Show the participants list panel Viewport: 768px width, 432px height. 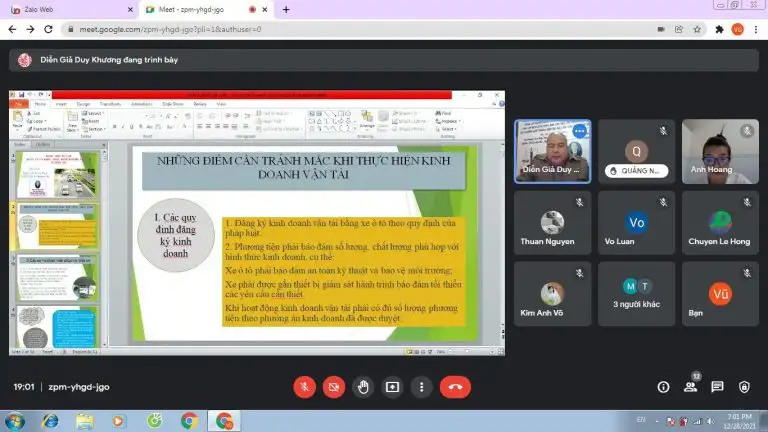point(690,387)
